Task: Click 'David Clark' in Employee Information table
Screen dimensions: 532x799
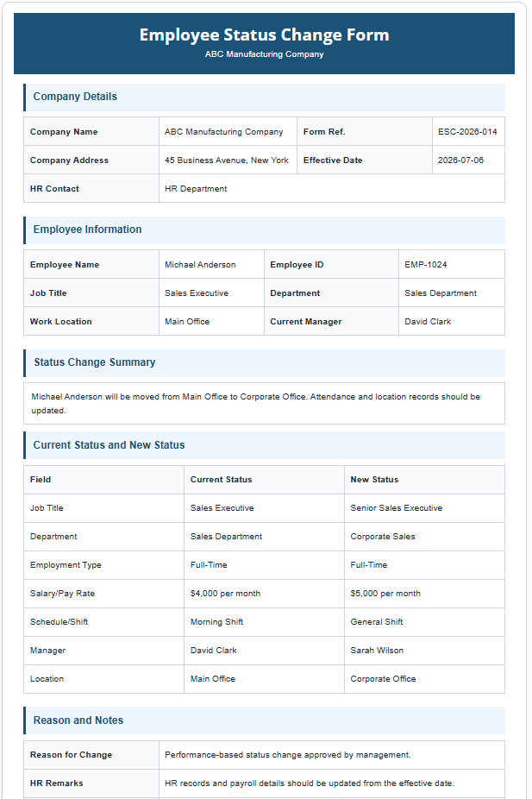Action: pyautogui.click(x=428, y=322)
